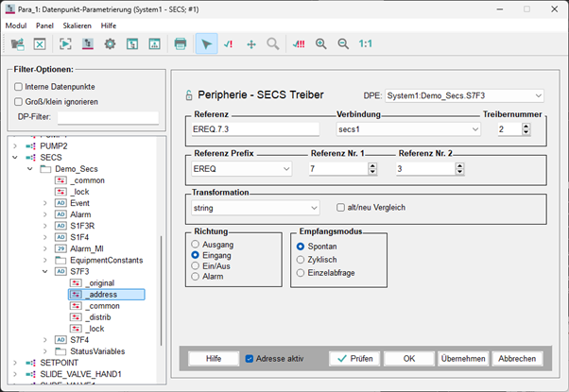The width and height of the screenshot is (569, 392).
Task: Open the Transformation dropdown showing string
Action: click(254, 207)
